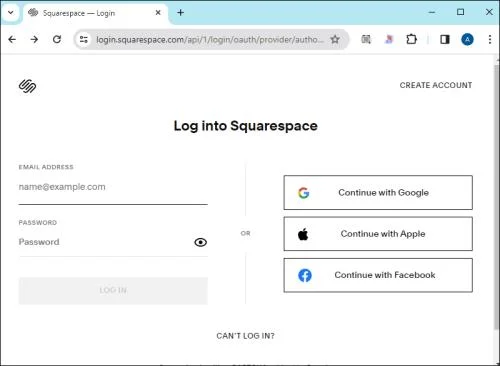The width and height of the screenshot is (500, 366).
Task: Click the screenshot extension icon next to the star
Action: coord(366,39)
